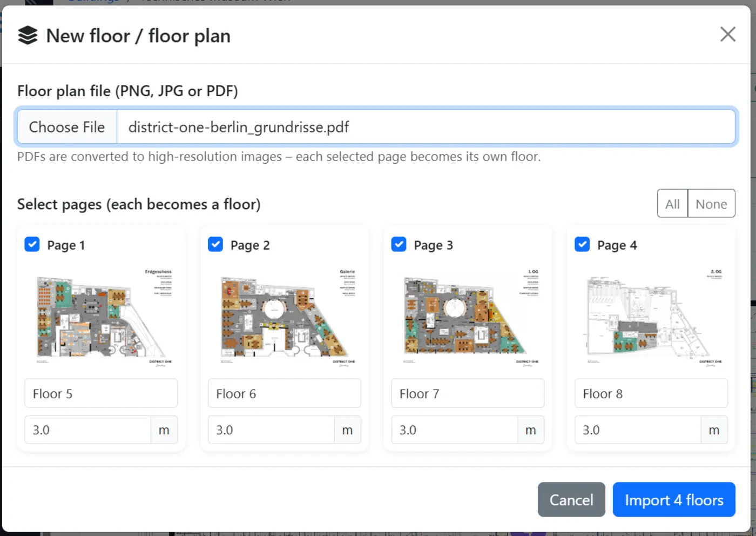This screenshot has height=536, width=756.
Task: Open the Page 2 Galerie thumbnail
Action: [x=285, y=318]
